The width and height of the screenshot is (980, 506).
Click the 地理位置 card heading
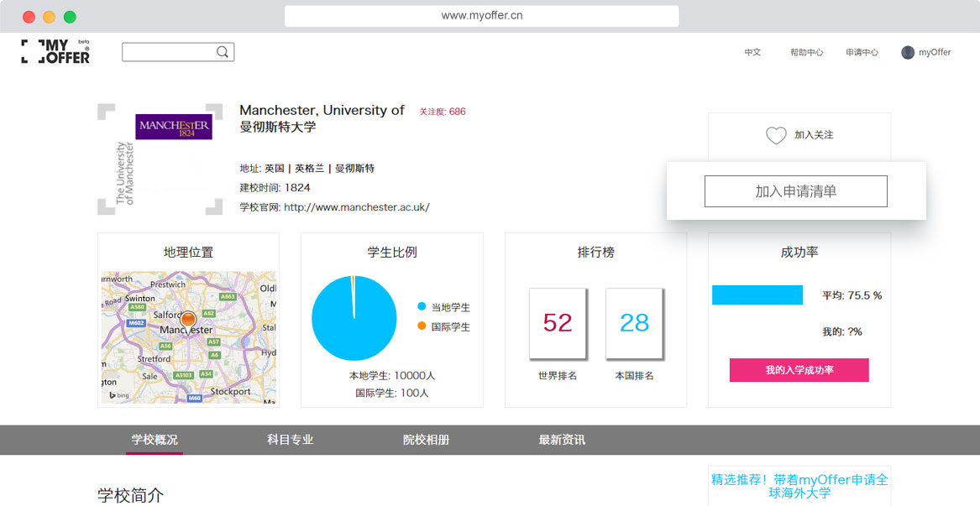(x=188, y=253)
